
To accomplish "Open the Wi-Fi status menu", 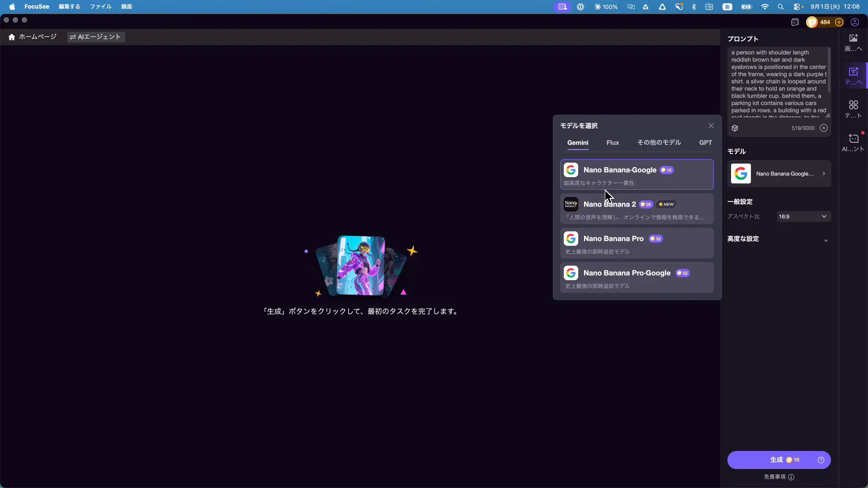I will click(x=764, y=7).
